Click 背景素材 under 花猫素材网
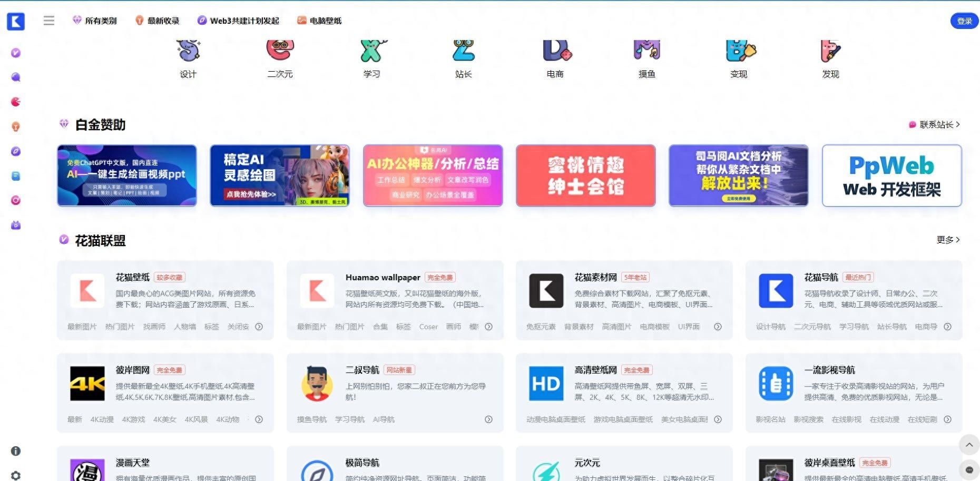980x481 pixels. (579, 327)
